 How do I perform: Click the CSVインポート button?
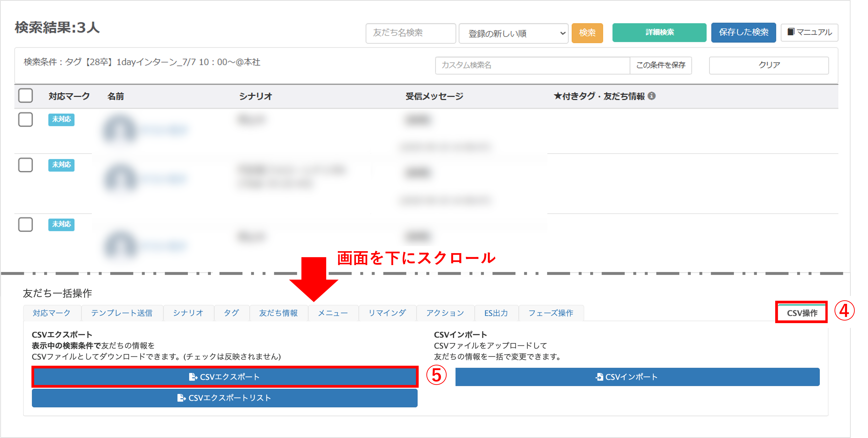coord(637,377)
